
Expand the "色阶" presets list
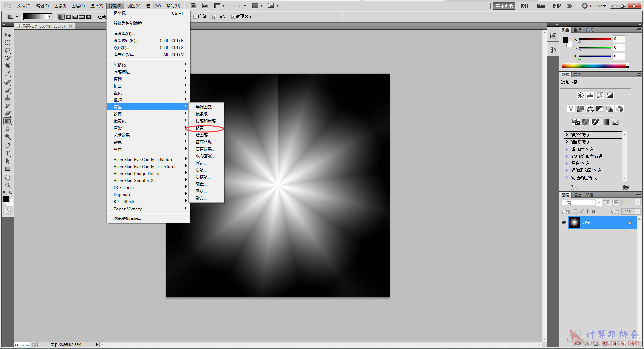coord(567,135)
